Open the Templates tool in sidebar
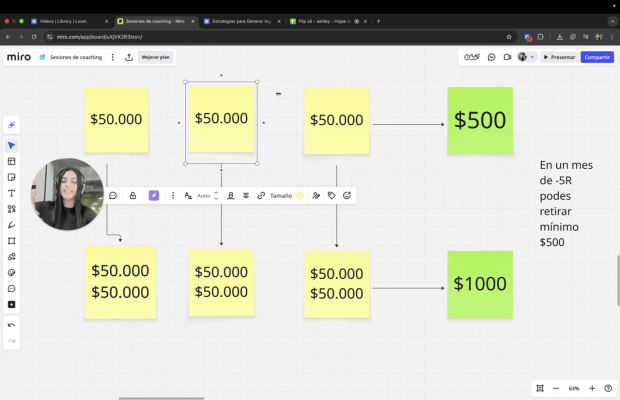This screenshot has height=400, width=620. coord(12,161)
